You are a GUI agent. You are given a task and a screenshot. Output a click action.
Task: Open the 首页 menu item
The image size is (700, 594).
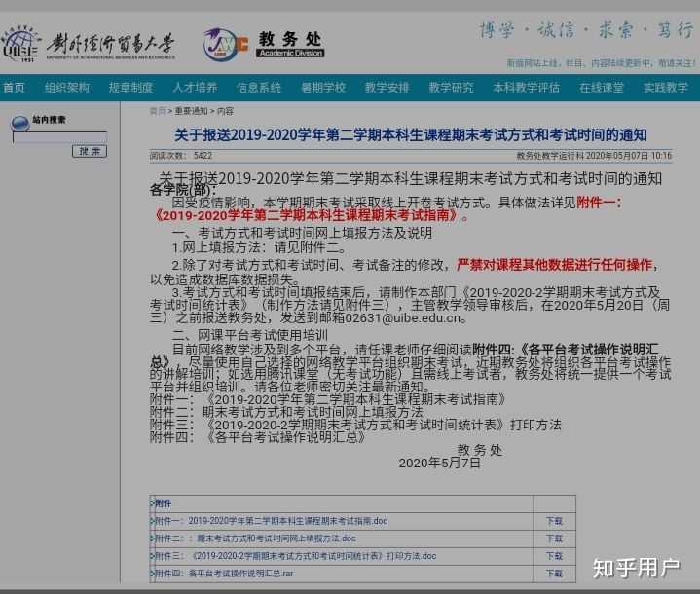pyautogui.click(x=14, y=87)
